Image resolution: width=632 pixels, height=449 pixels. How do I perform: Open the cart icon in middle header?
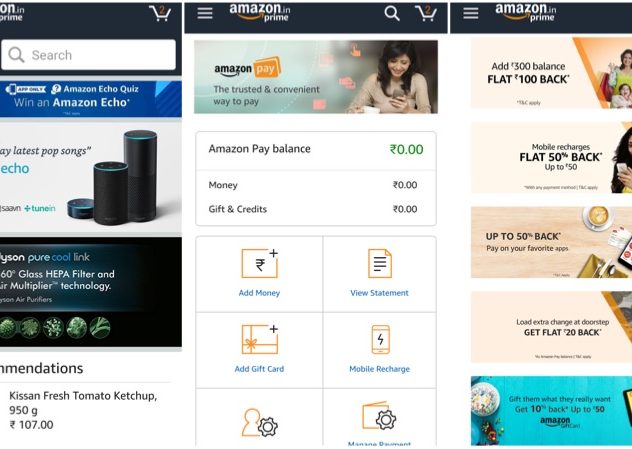(426, 13)
